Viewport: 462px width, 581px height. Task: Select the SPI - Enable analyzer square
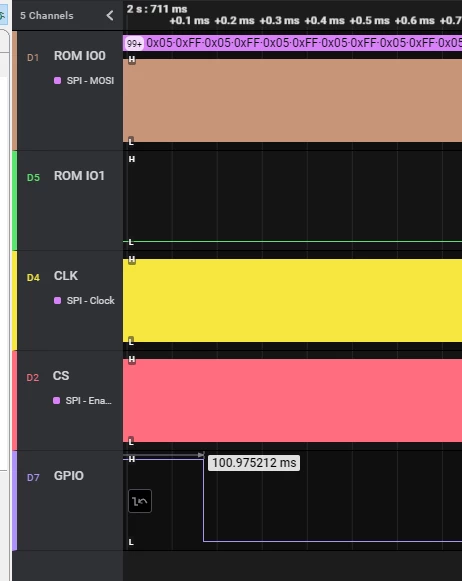(56, 401)
